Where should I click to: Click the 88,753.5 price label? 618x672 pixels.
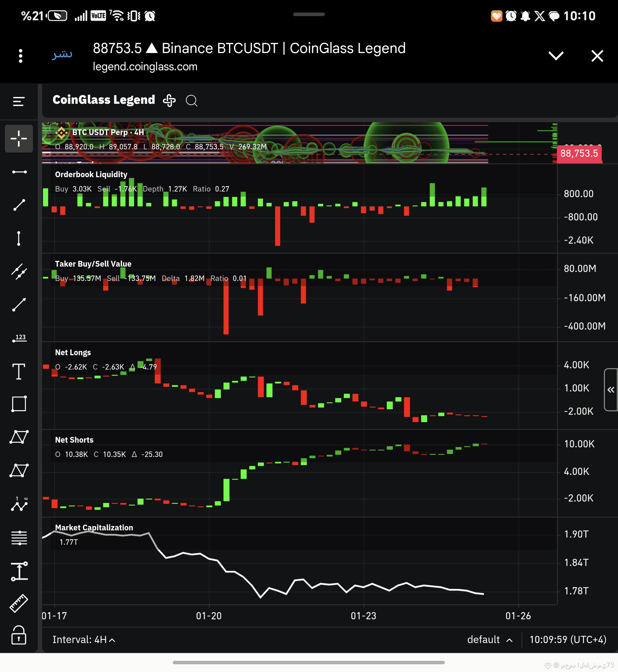tap(579, 154)
